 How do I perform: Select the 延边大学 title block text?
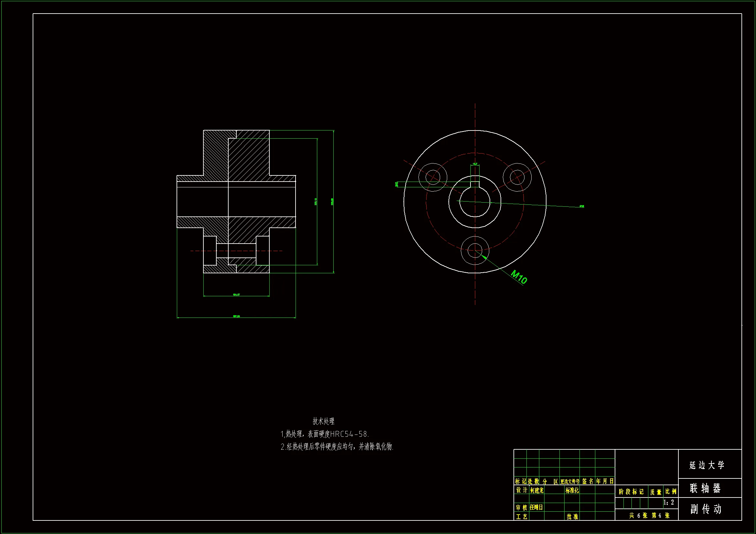coord(707,465)
